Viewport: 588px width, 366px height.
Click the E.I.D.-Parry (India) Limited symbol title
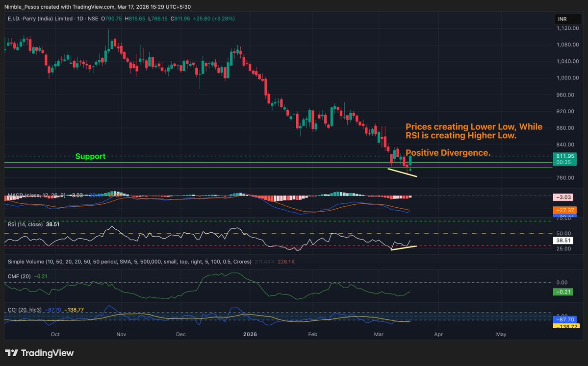point(40,18)
